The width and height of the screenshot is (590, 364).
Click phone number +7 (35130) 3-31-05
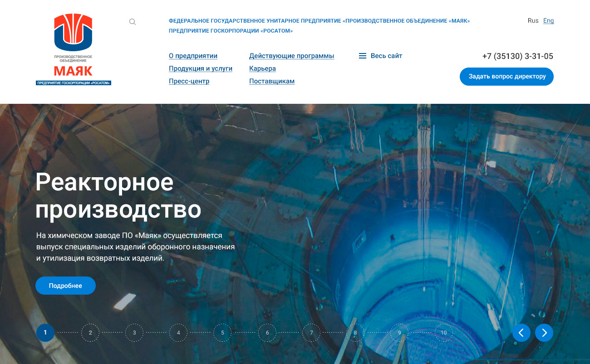517,56
